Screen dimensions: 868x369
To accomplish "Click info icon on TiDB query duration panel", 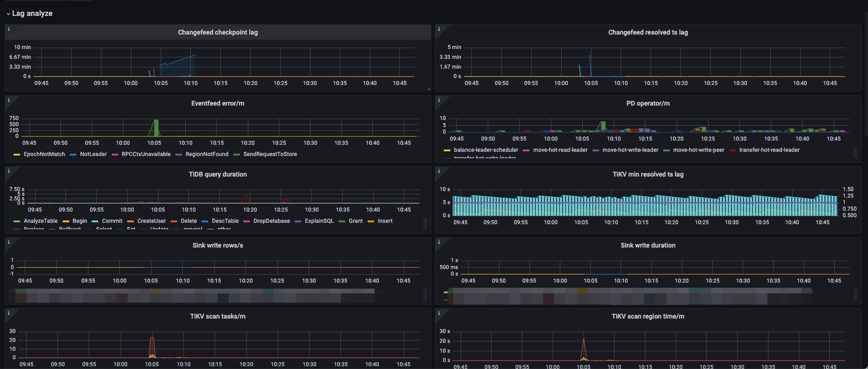I will click(x=8, y=171).
